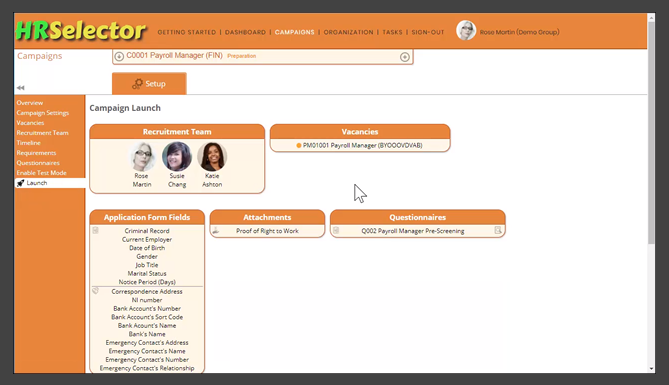Open Recruitment Team in the sidebar
This screenshot has width=669, height=385.
(42, 133)
